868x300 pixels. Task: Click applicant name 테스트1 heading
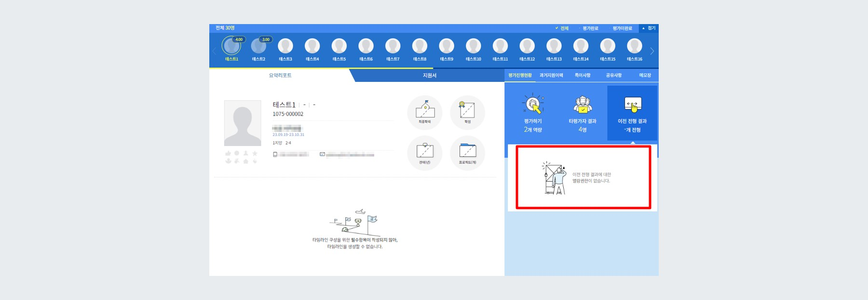pos(284,104)
